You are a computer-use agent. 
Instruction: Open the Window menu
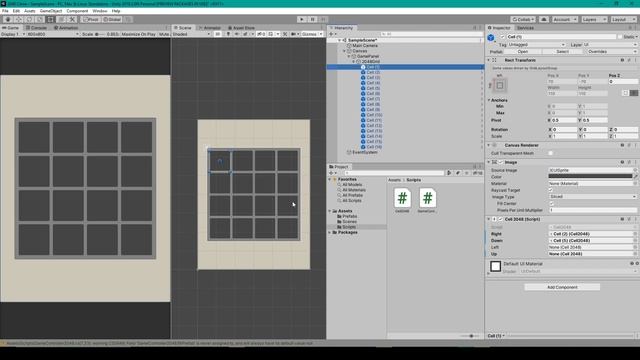[100, 11]
